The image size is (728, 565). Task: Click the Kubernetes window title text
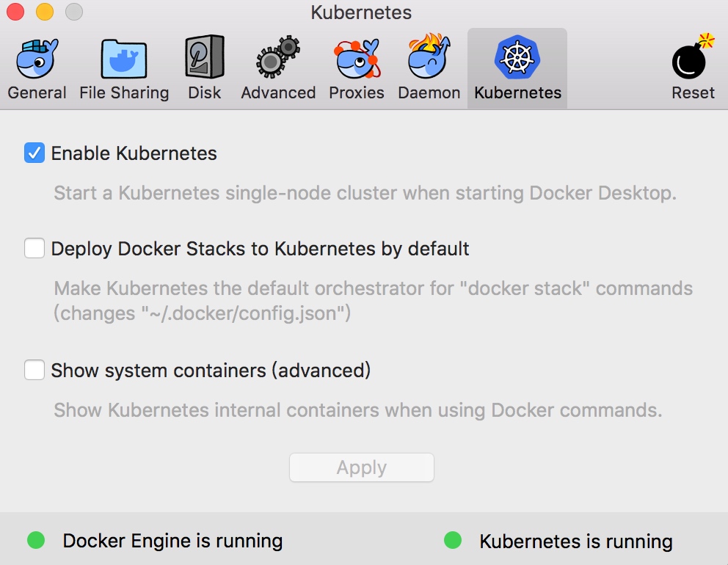point(361,13)
